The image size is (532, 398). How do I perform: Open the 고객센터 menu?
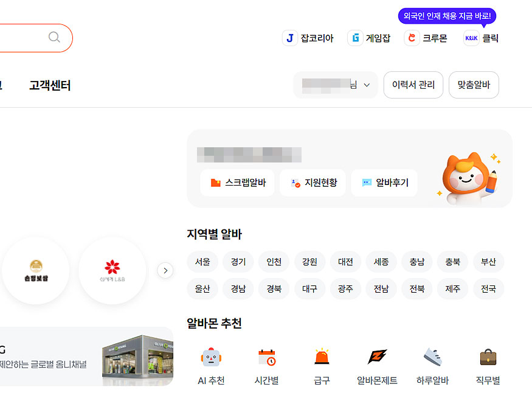click(x=49, y=85)
